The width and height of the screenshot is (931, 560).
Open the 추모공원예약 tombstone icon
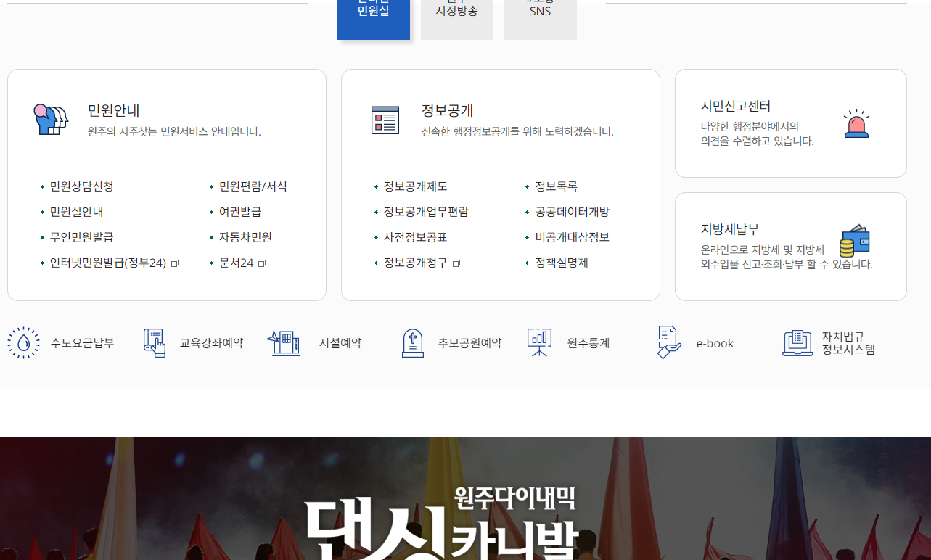[412, 342]
